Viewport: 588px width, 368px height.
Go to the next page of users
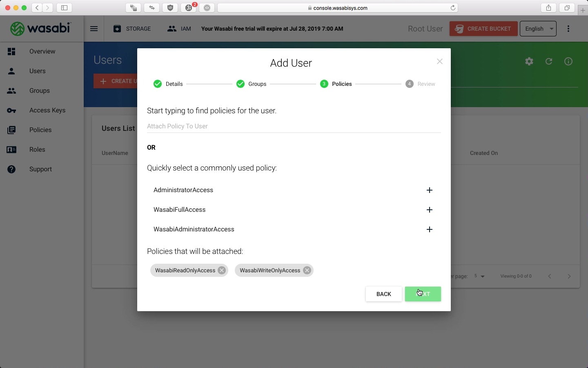(569, 276)
